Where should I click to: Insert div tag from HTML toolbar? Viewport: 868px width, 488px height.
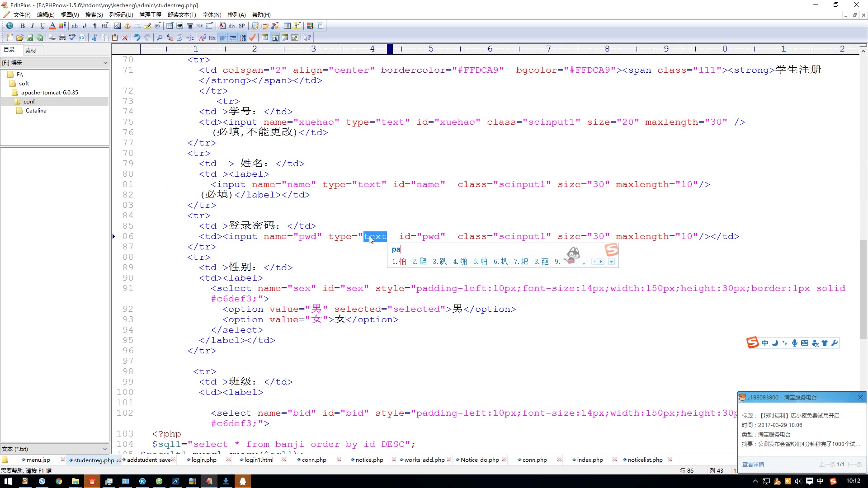tap(232, 26)
